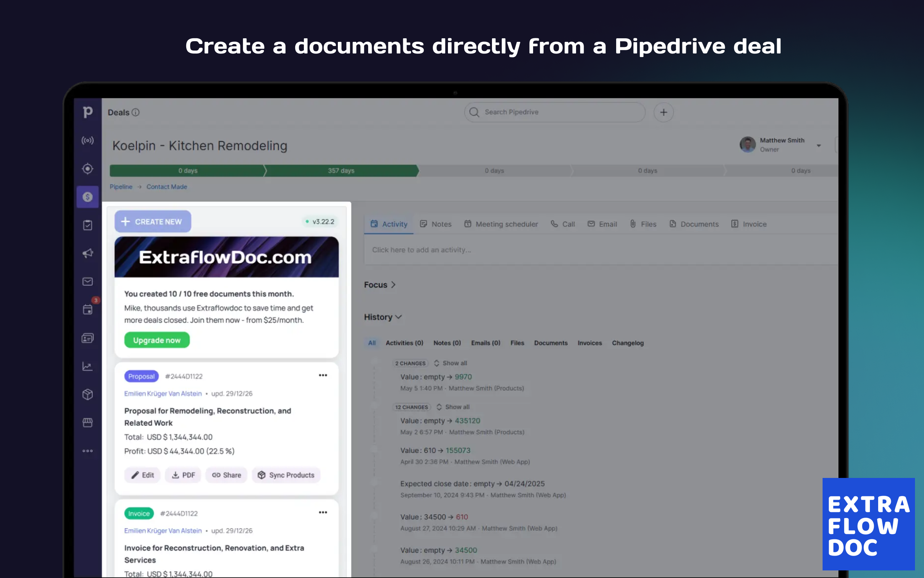This screenshot has width=924, height=578.
Task: Click Matthew Smith owner avatar
Action: [x=748, y=144]
